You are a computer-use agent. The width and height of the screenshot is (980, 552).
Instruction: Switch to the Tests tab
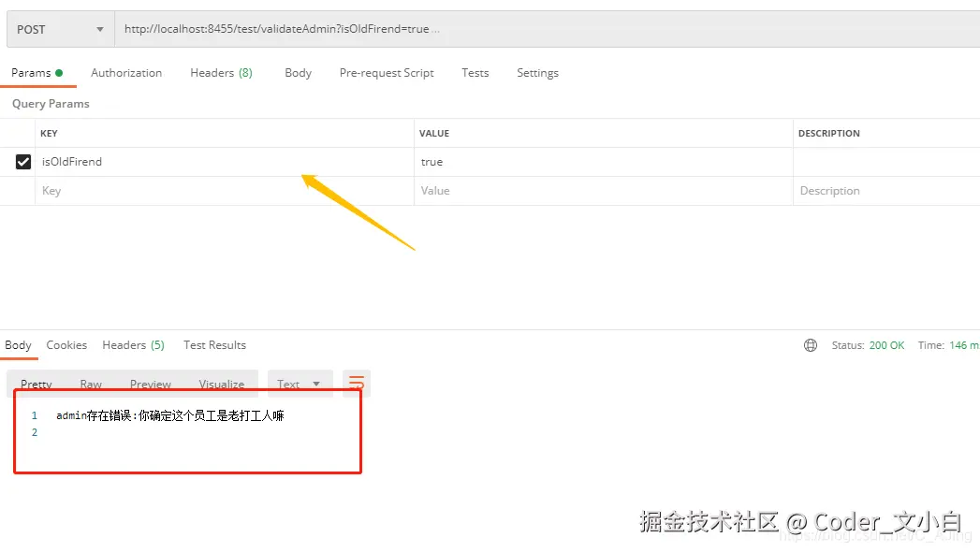(x=475, y=72)
